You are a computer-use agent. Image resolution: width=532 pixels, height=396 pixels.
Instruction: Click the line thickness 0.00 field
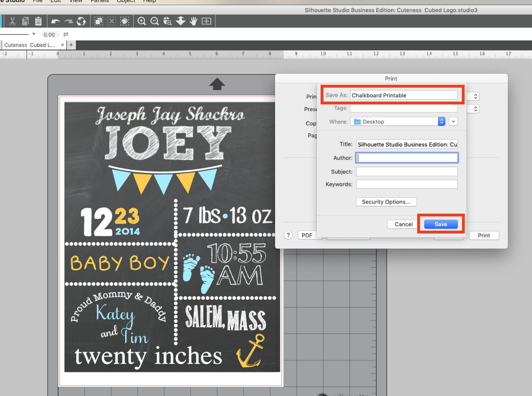[x=50, y=34]
